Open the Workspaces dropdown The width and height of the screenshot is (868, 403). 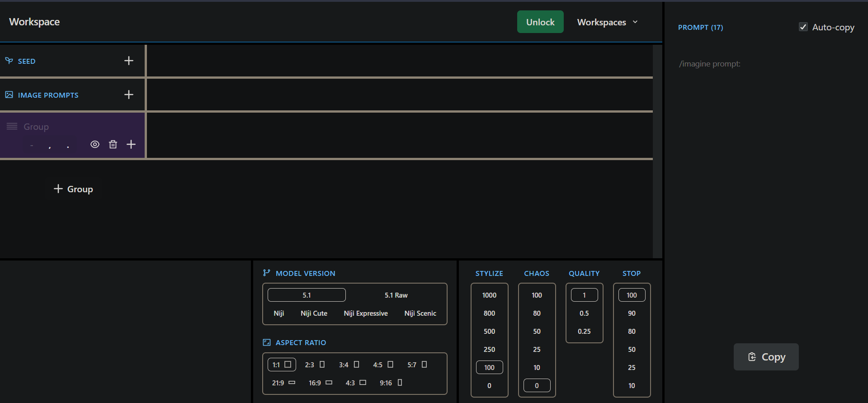click(x=607, y=22)
